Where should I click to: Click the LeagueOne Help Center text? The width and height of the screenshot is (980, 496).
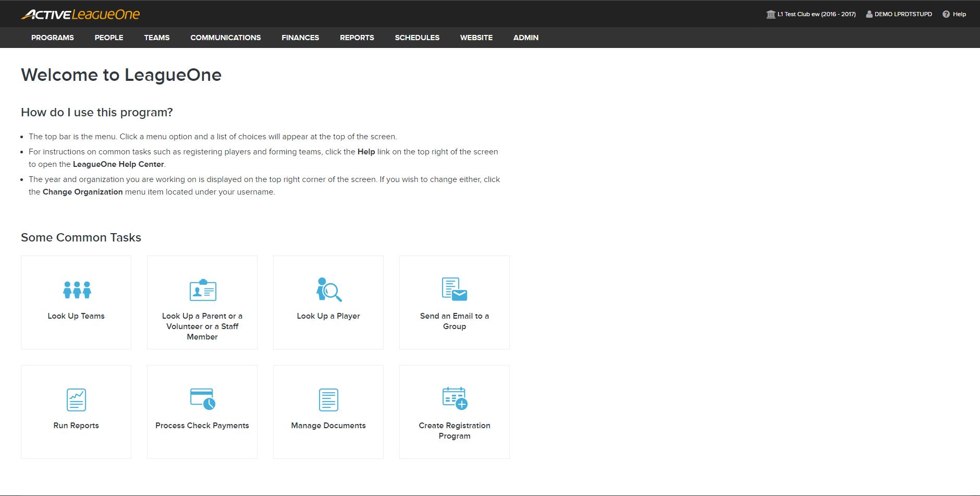[x=119, y=164]
